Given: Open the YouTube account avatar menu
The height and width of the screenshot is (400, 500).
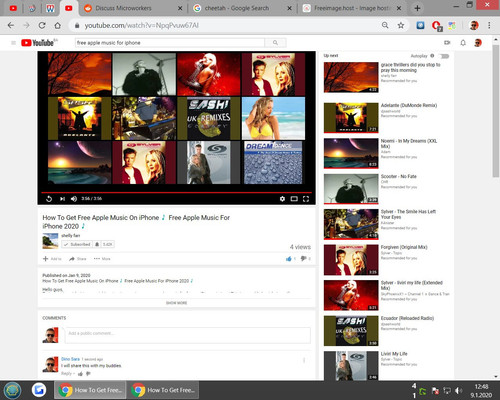Looking at the screenshot, I should coord(478,43).
